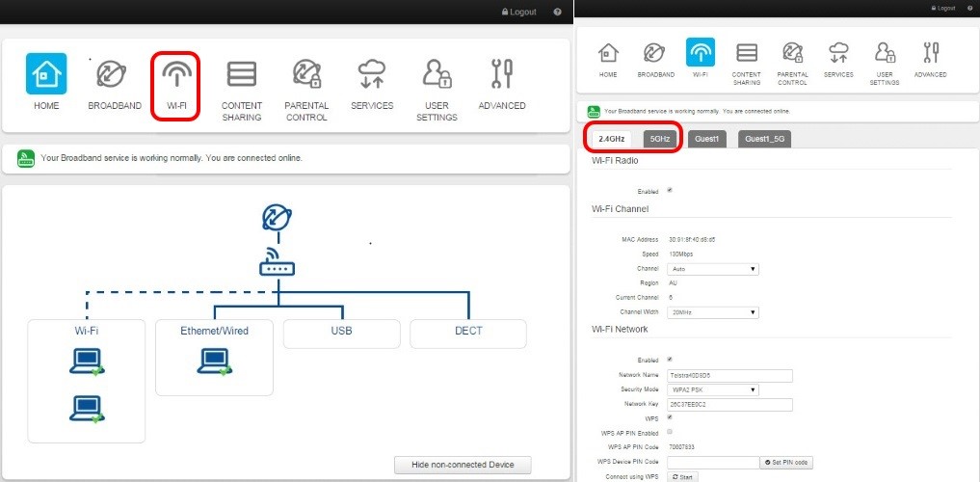Switch to the Guest1_5G tab

click(765, 139)
